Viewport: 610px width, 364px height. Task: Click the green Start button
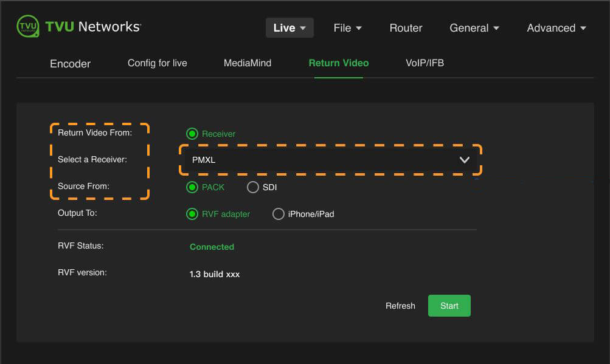(449, 306)
